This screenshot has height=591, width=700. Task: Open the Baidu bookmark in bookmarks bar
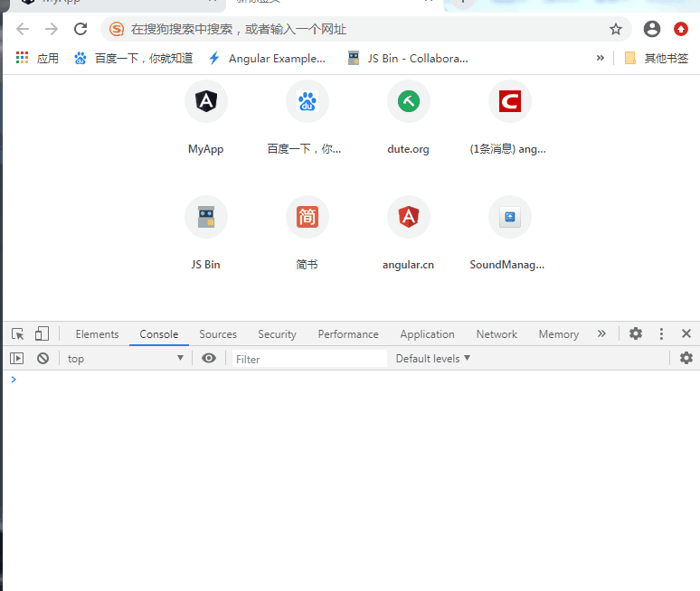click(133, 59)
